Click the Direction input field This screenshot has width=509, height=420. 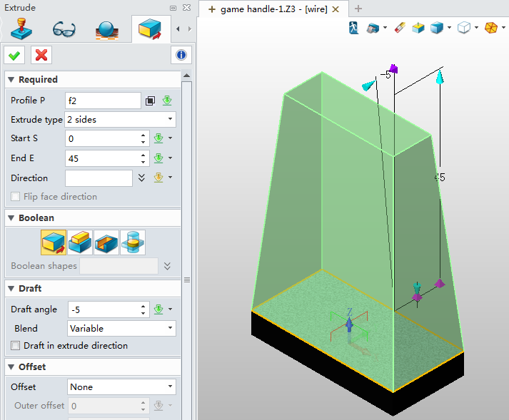[x=99, y=178]
